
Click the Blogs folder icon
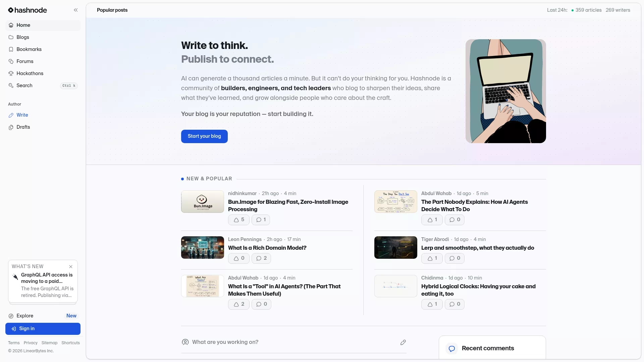(x=11, y=37)
